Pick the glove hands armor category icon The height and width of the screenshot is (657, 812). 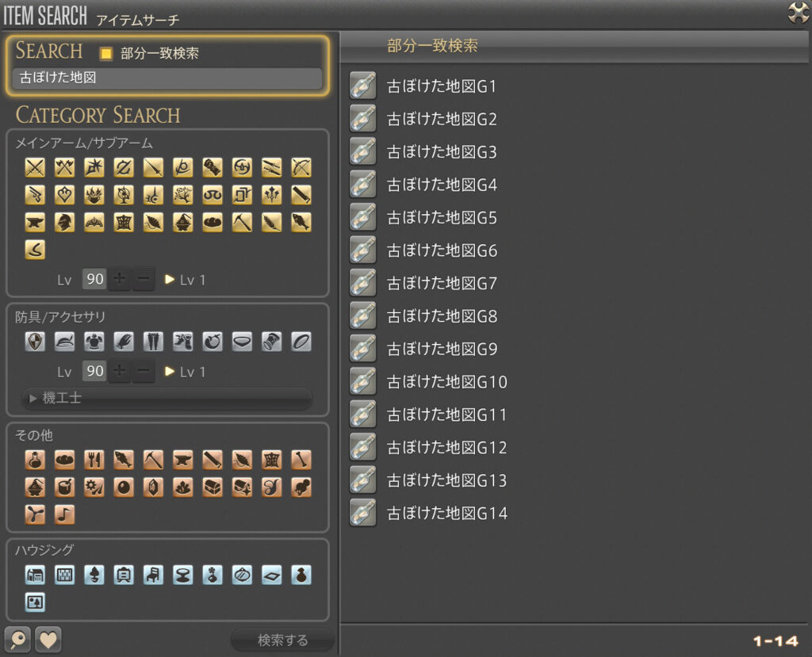coord(123,342)
